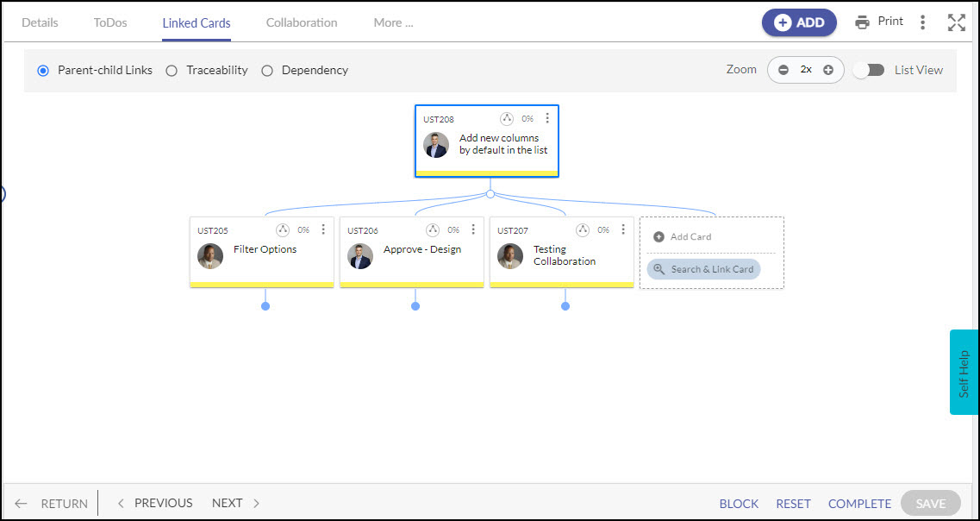Click the hierarchy icon on UST207 card
This screenshot has width=980, height=521.
[583, 230]
